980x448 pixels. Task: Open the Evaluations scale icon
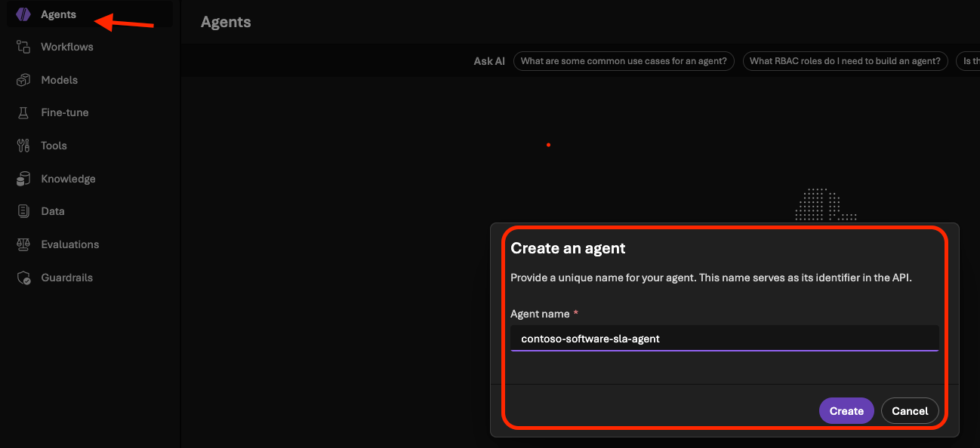tap(23, 244)
